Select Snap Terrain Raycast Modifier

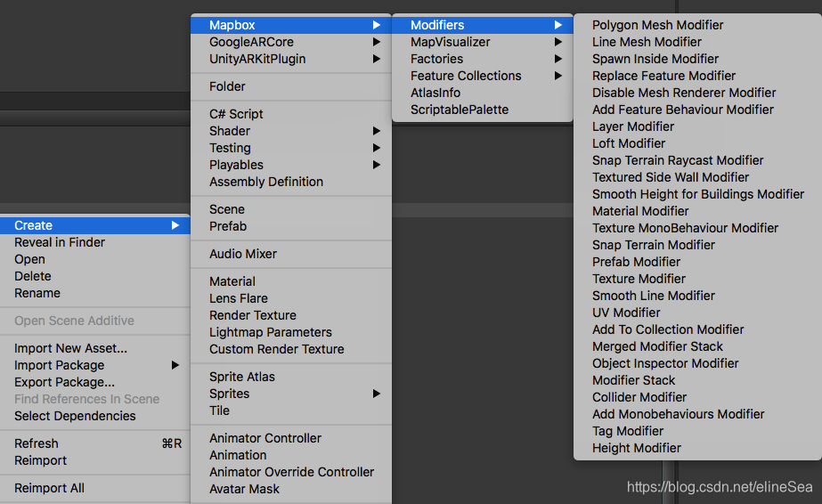tap(697, 160)
